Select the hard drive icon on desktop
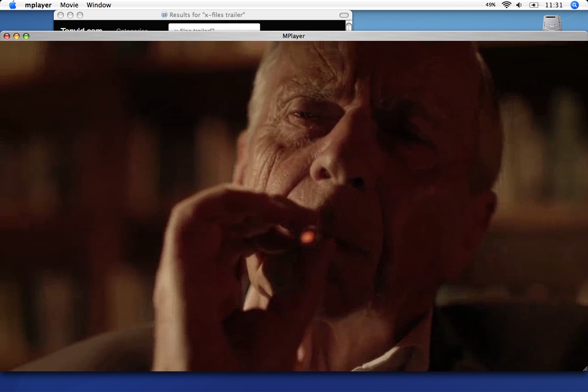This screenshot has width=588, height=392. [x=552, y=23]
